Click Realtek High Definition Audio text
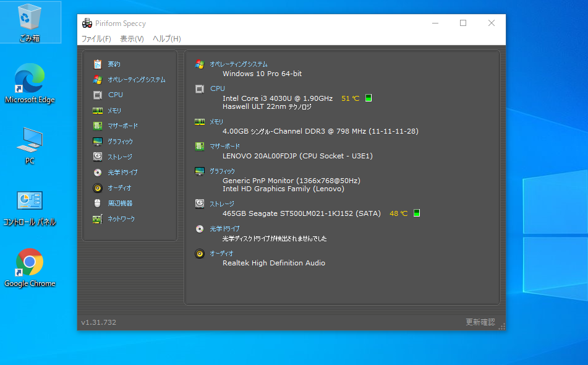The width and height of the screenshot is (588, 365). [274, 263]
